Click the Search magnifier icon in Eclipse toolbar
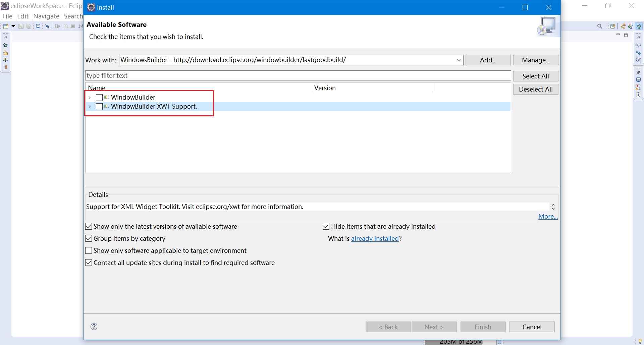 click(600, 26)
